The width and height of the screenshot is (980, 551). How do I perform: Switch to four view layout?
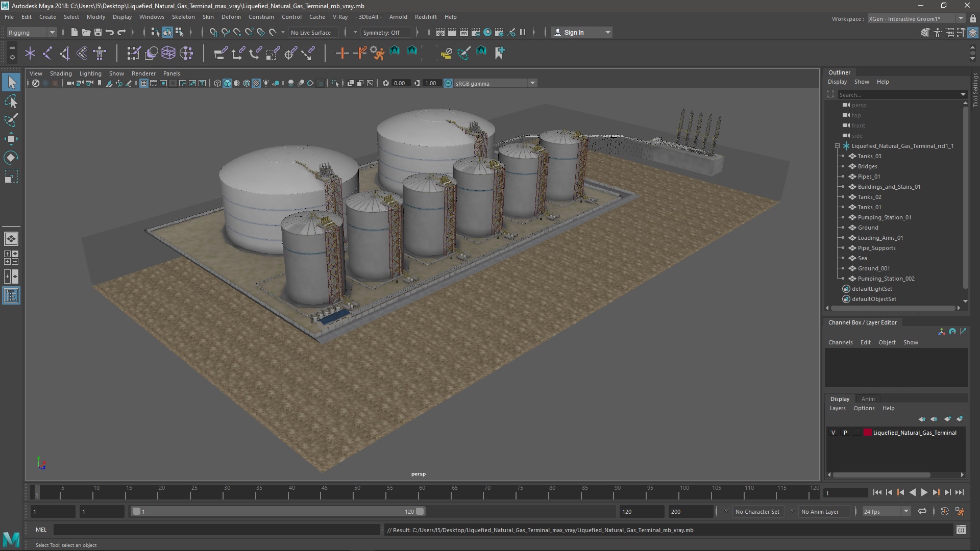pos(11,258)
